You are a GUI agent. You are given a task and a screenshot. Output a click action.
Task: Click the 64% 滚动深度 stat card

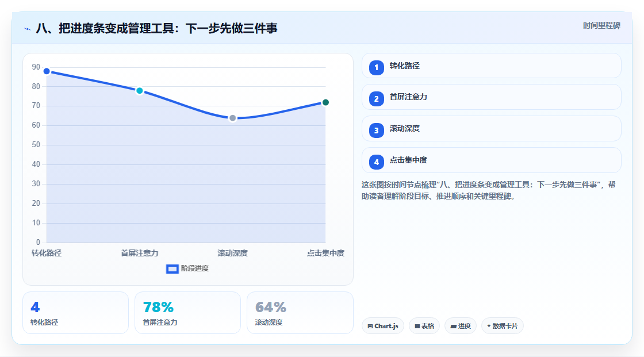coord(300,313)
